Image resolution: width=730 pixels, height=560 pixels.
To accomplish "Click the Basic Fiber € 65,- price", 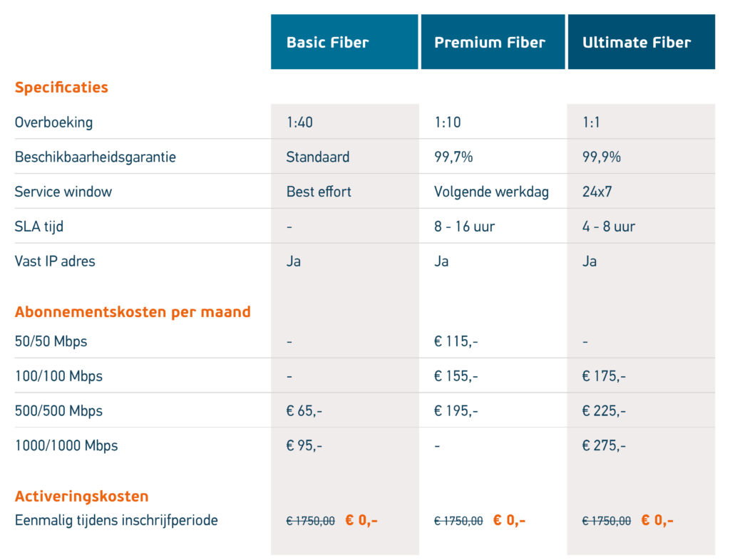I will [x=304, y=410].
